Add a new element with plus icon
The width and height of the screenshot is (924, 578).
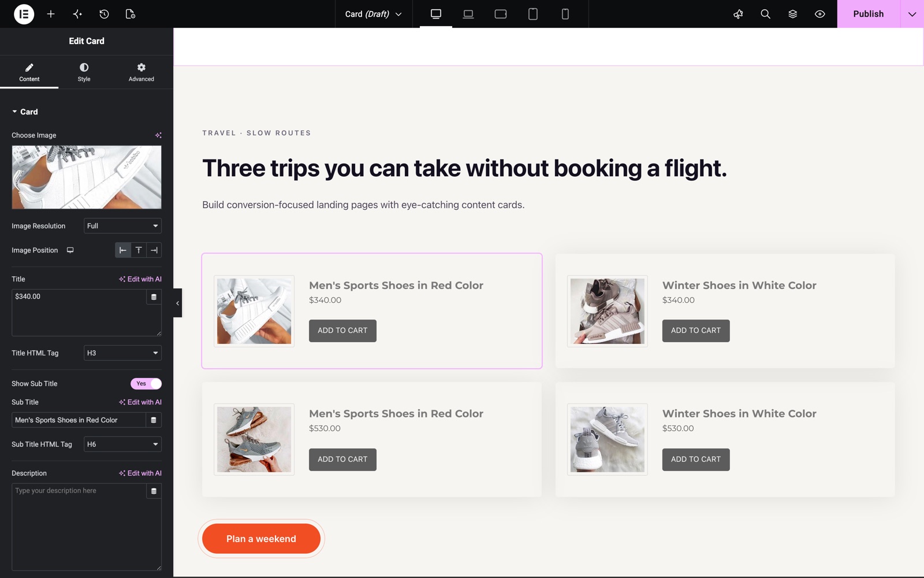coord(51,14)
